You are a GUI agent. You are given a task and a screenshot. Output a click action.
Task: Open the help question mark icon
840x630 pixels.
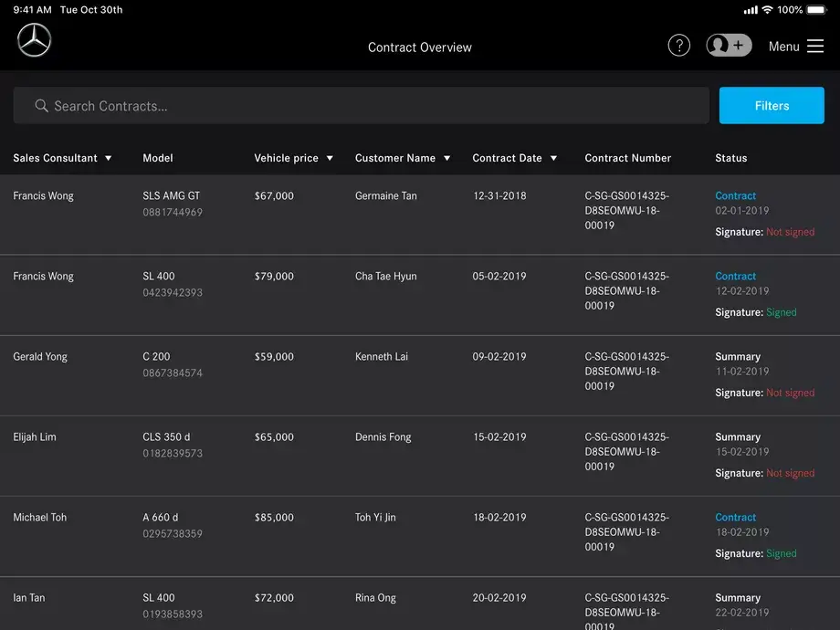tap(678, 46)
